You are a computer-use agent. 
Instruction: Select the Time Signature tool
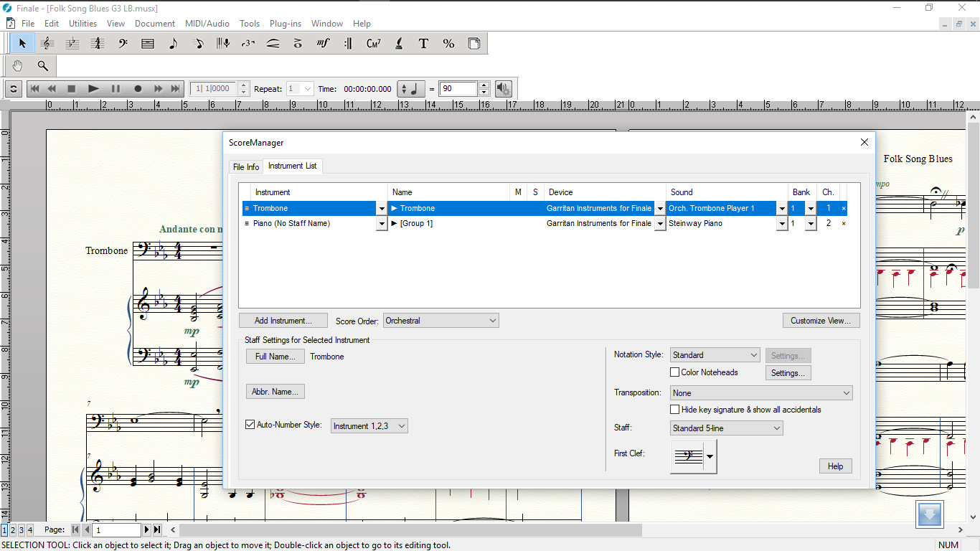point(98,44)
